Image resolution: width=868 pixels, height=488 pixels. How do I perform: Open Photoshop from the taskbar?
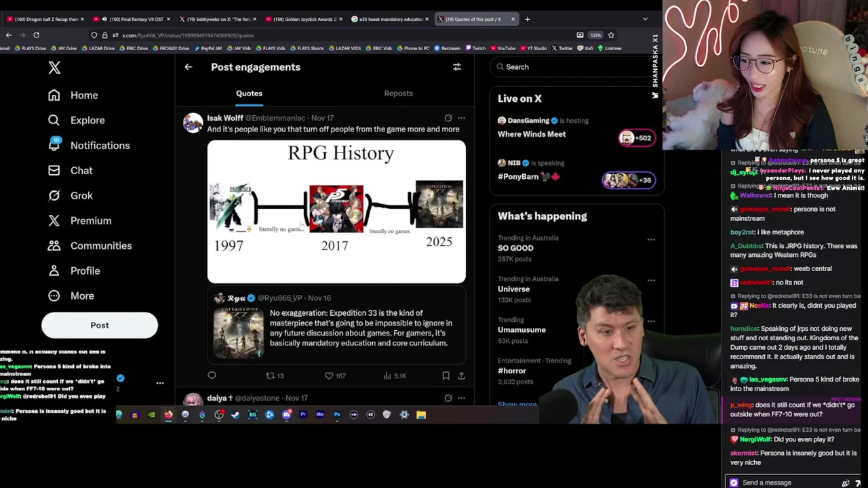[x=337, y=415]
